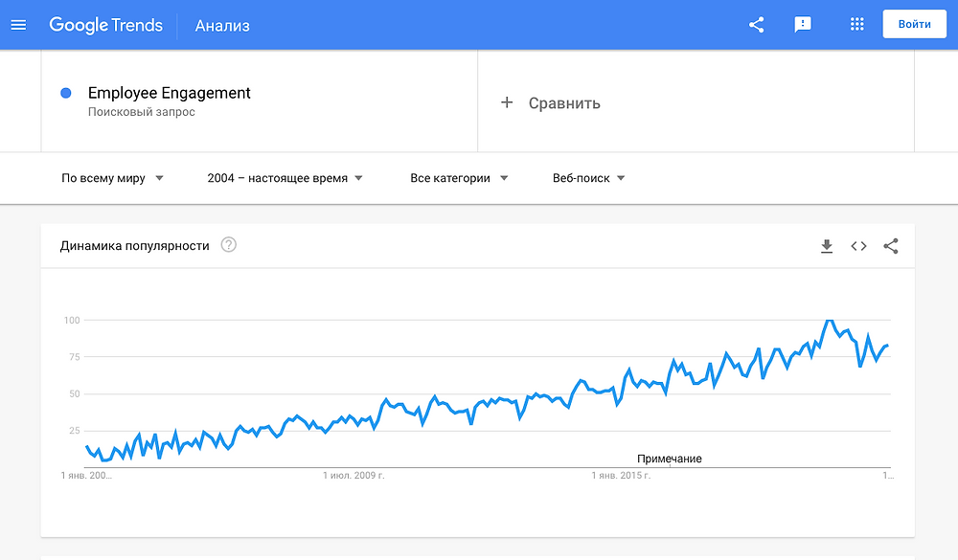Open the embed code icon
This screenshot has width=958, height=560.
(x=858, y=246)
